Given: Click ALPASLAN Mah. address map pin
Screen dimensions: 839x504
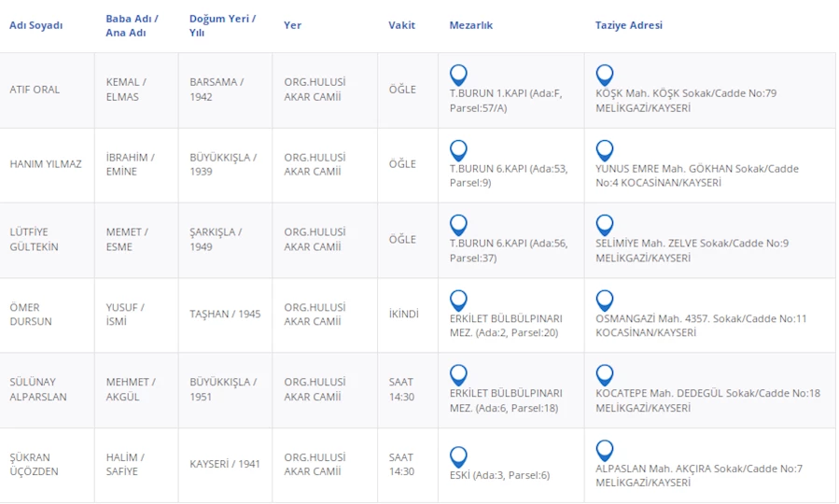Looking at the screenshot, I should point(605,450).
